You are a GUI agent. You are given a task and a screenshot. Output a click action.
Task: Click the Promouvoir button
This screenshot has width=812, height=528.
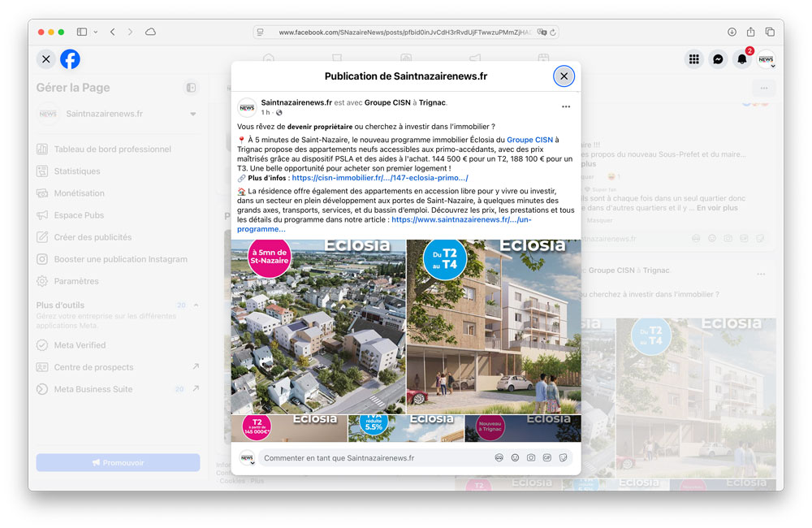118,463
